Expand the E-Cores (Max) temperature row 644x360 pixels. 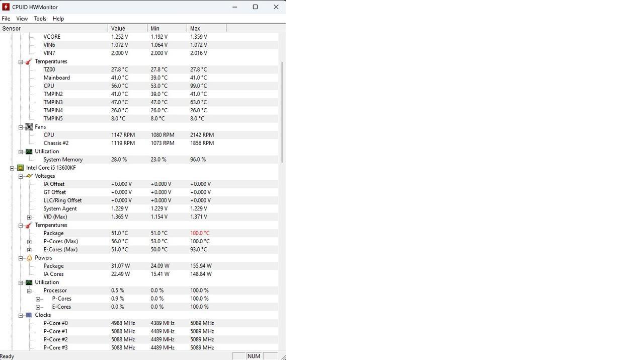coord(29,250)
